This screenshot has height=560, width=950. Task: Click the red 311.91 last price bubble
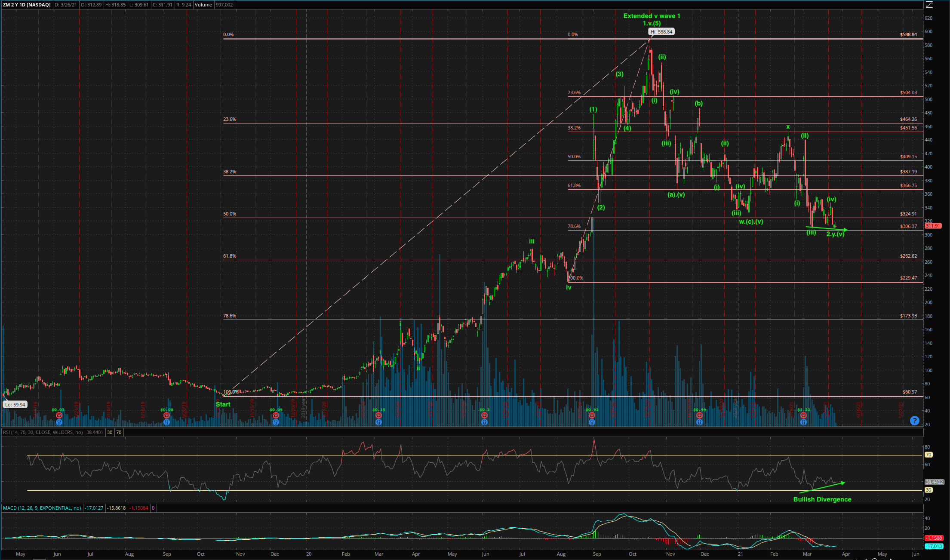pyautogui.click(x=933, y=226)
